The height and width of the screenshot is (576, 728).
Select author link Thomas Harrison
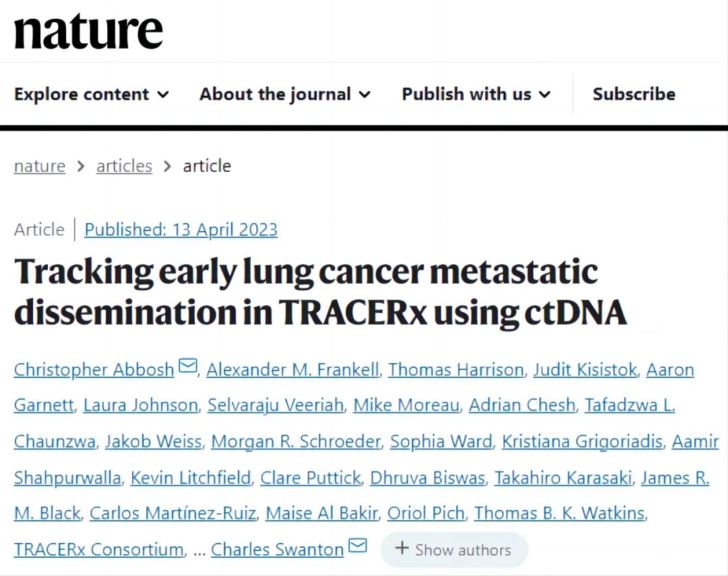pos(456,370)
